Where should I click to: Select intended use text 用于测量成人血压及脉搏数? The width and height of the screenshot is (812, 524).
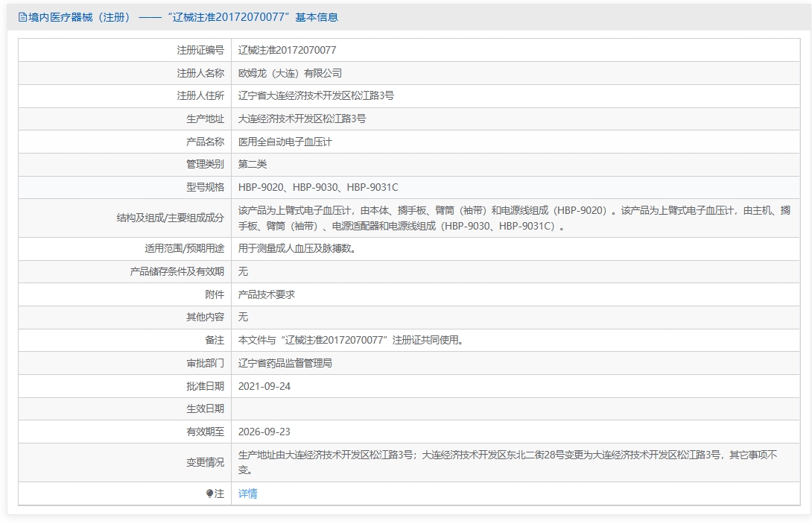[297, 248]
